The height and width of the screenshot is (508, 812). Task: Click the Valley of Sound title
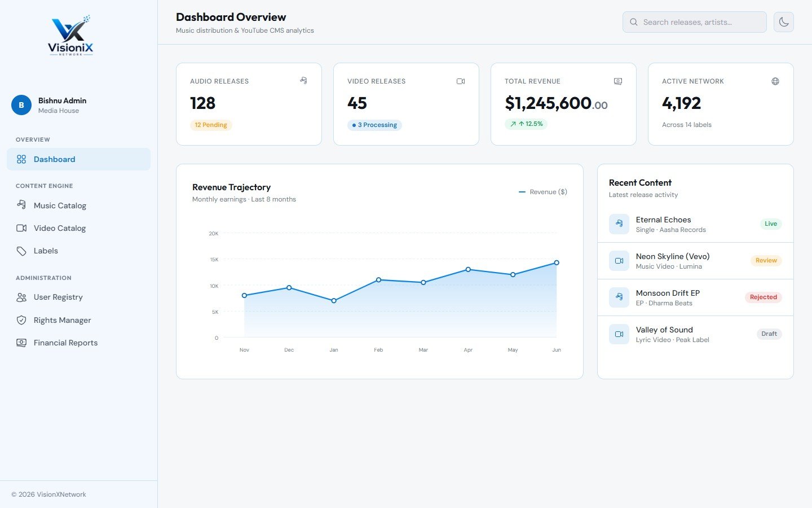pos(664,330)
